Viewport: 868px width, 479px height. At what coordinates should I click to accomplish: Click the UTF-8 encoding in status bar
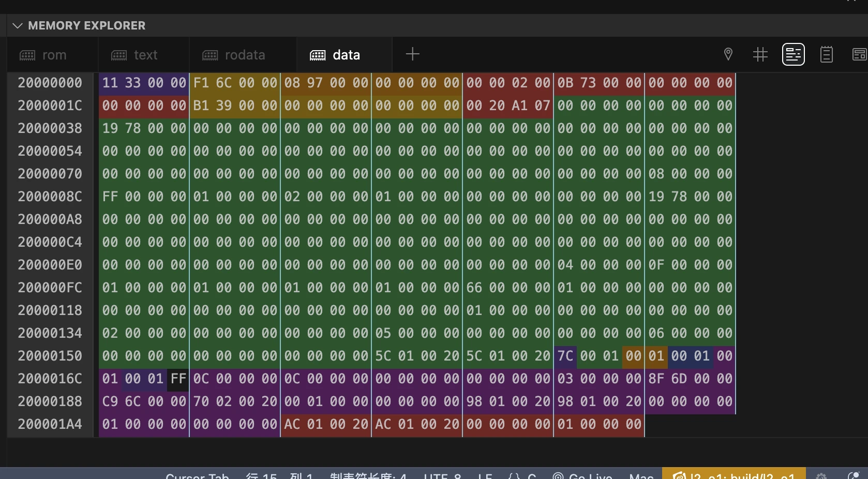[442, 475]
